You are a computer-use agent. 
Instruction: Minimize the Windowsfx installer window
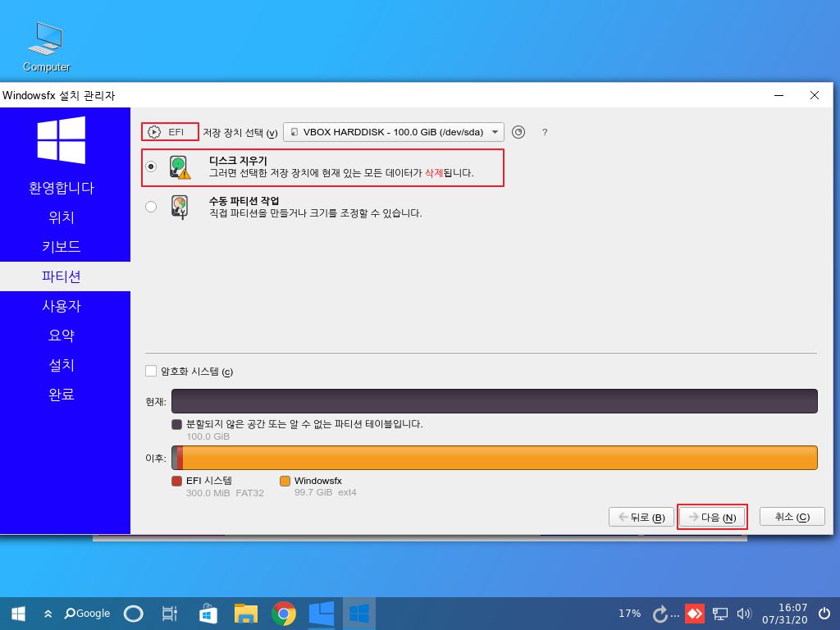pyautogui.click(x=779, y=95)
